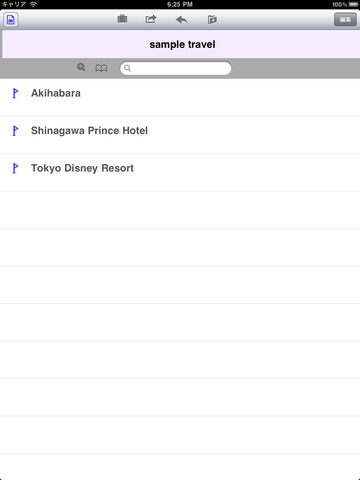
Task: Tap the flag beside Tokyo Disney Resort
Action: pos(15,168)
